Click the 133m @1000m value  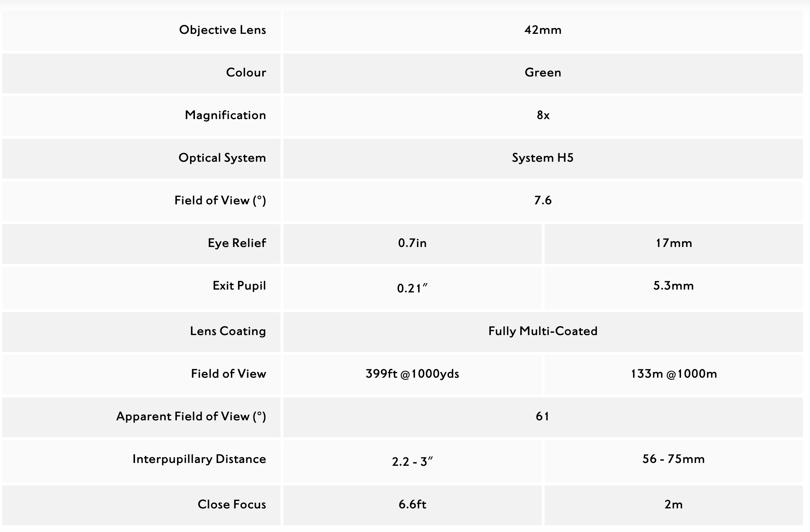point(674,374)
